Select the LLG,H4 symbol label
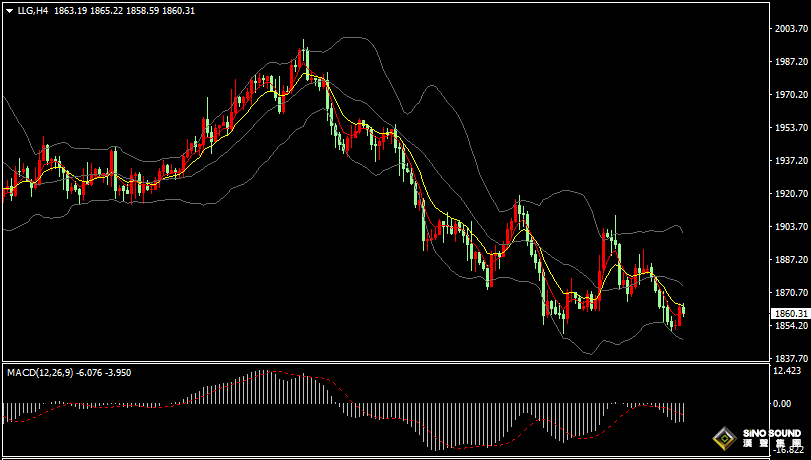Image resolution: width=811 pixels, height=460 pixels. tap(33, 10)
